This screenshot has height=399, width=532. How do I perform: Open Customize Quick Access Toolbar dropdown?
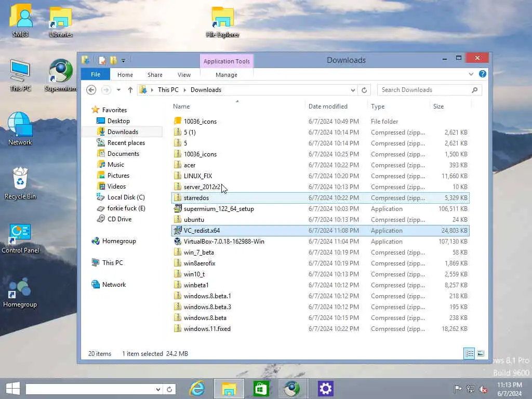pyautogui.click(x=123, y=60)
